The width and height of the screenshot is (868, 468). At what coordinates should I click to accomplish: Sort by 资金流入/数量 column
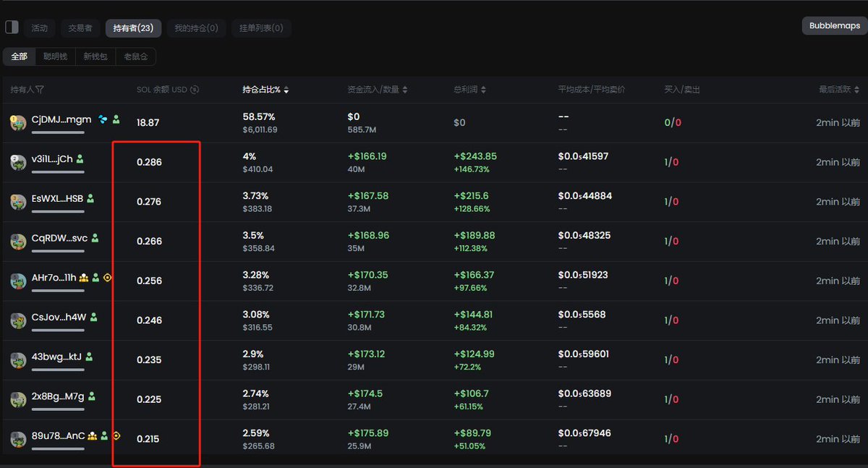click(377, 90)
